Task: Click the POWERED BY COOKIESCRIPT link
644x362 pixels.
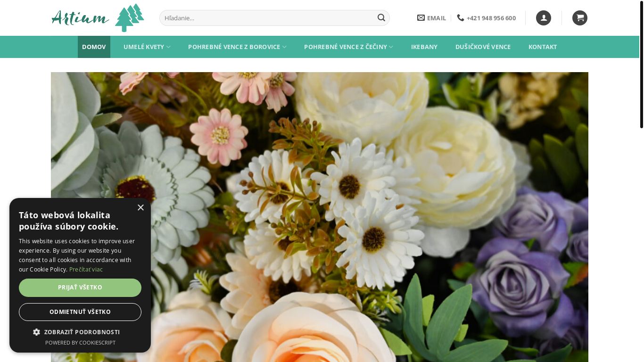Action: [x=80, y=343]
